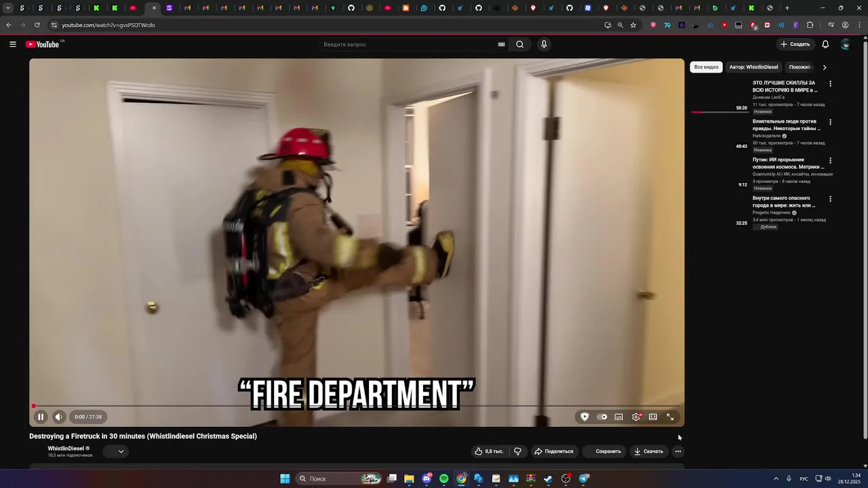Open Влиятельные люди против правды video
The width and height of the screenshot is (868, 488).
pos(786,125)
